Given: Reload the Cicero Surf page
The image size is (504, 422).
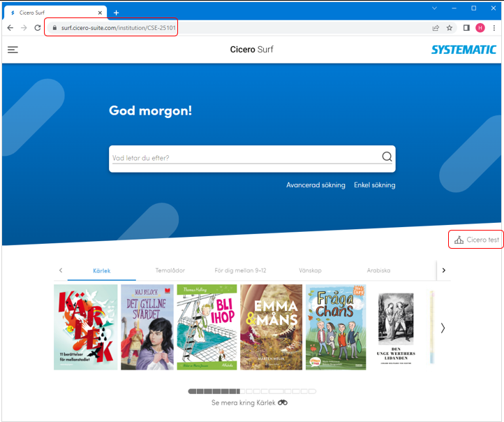Looking at the screenshot, I should point(38,28).
